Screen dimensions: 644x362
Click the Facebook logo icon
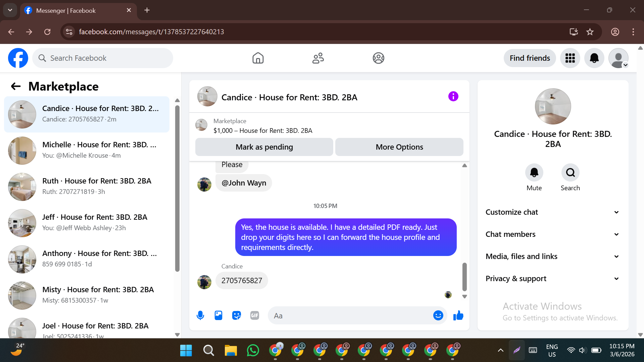pyautogui.click(x=18, y=58)
